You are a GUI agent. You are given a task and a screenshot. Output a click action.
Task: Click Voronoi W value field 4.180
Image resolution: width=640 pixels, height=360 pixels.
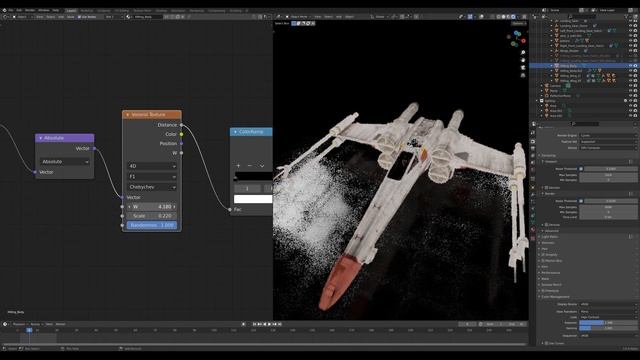click(x=152, y=207)
